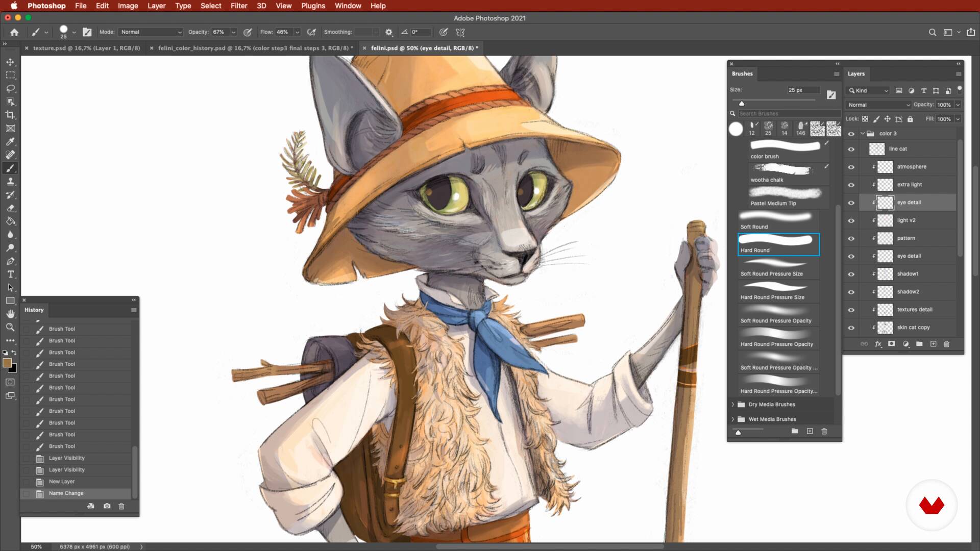The image size is (980, 551).
Task: Open the Layer menu
Action: point(156,6)
